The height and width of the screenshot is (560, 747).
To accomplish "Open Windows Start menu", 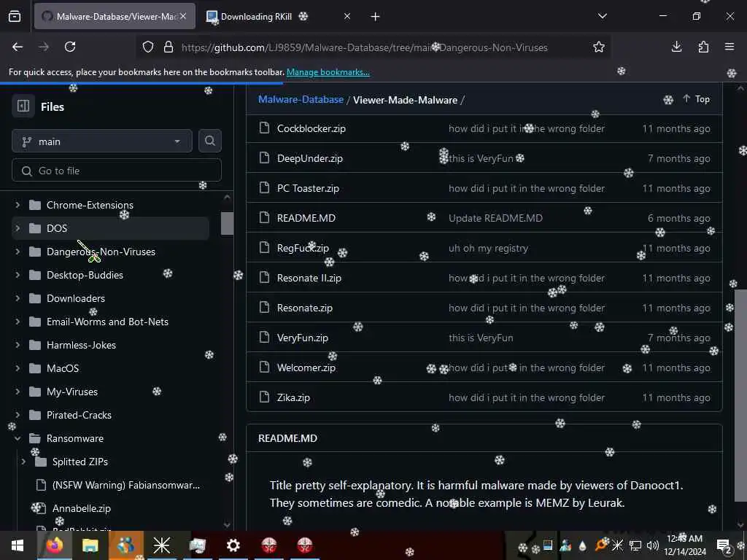I will click(18, 545).
